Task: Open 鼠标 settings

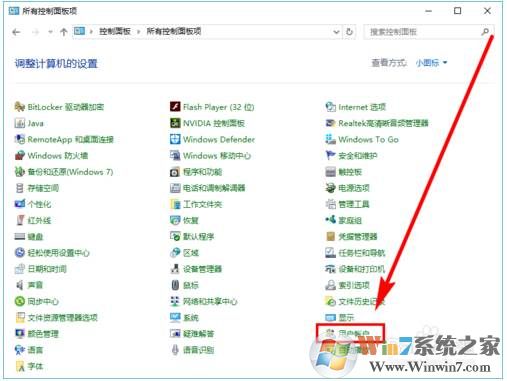Action: [184, 285]
